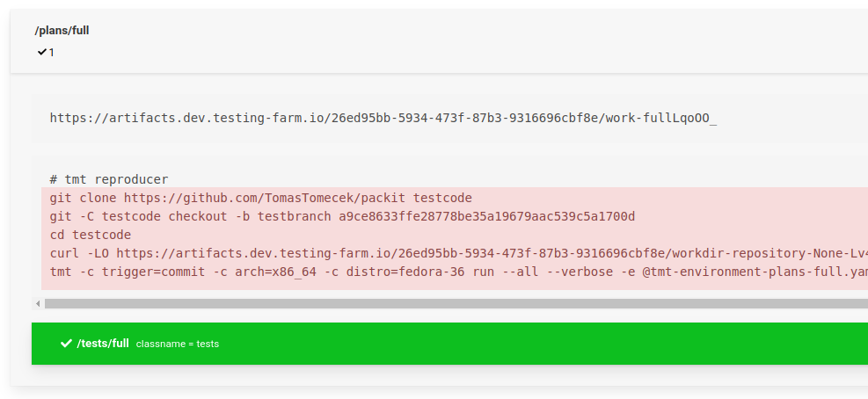Click the passed count "1" beside the checkmark
This screenshot has width=868, height=399.
point(52,53)
